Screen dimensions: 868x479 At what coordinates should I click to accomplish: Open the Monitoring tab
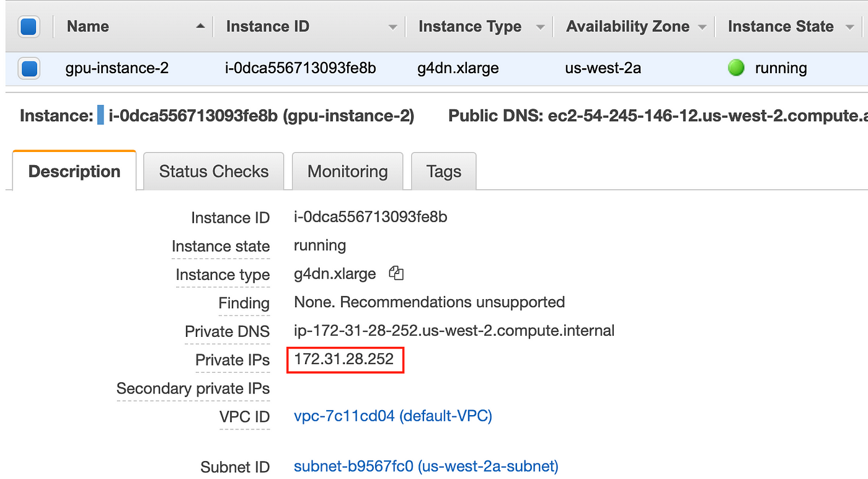[x=348, y=171]
